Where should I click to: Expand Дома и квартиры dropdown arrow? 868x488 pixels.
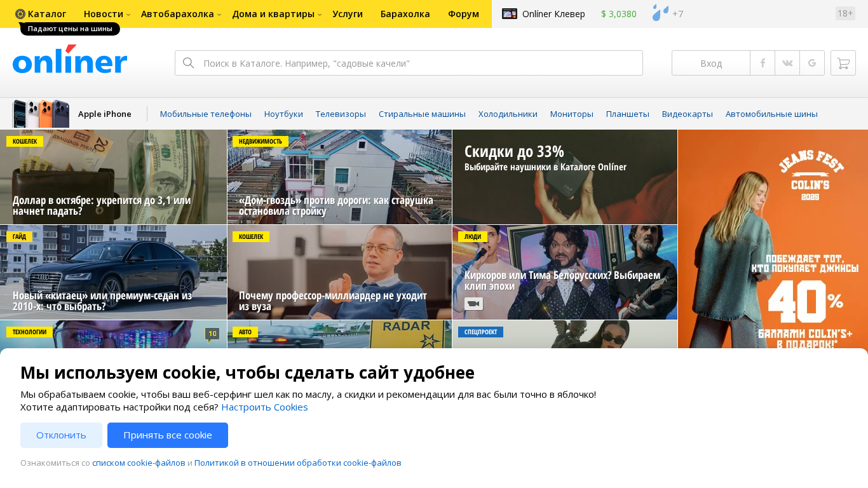pyautogui.click(x=320, y=15)
